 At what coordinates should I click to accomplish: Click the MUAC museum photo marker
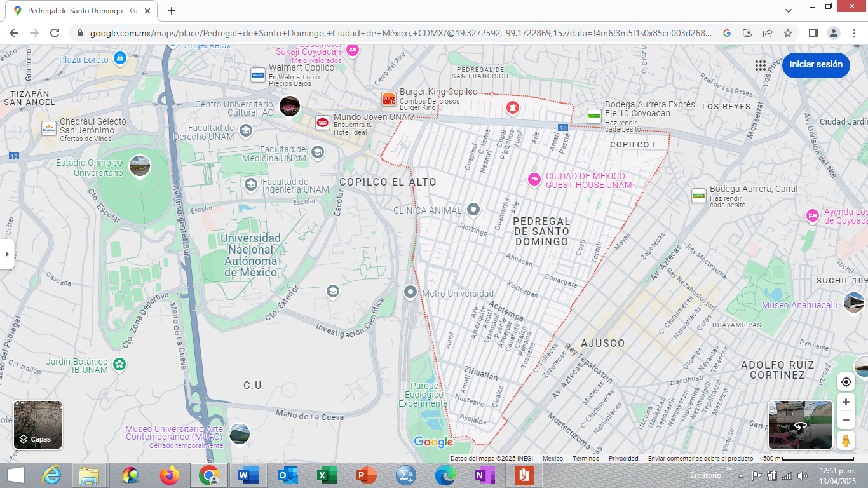point(240,435)
